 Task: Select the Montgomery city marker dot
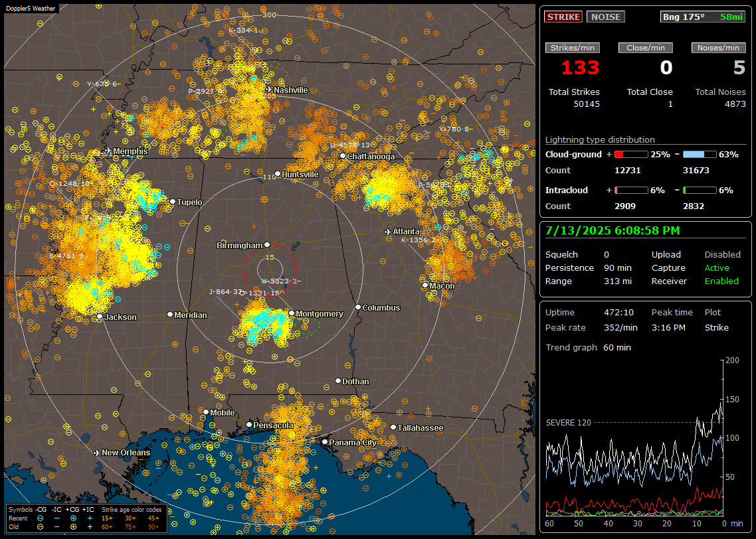coord(292,313)
